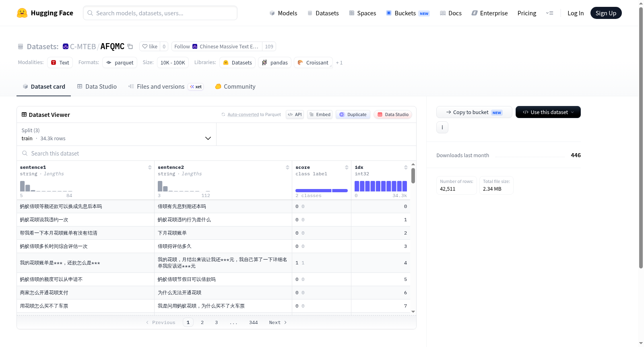
Task: Follow Chinese Massive Text Embedding organization
Action: pyautogui.click(x=217, y=46)
